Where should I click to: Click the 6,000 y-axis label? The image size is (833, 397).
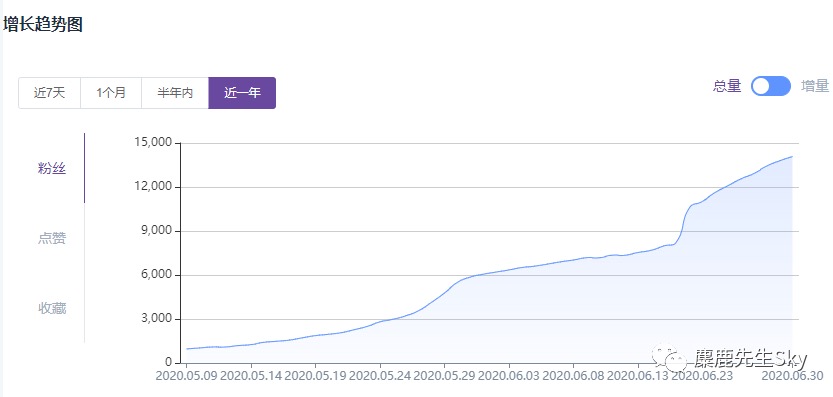pos(155,275)
